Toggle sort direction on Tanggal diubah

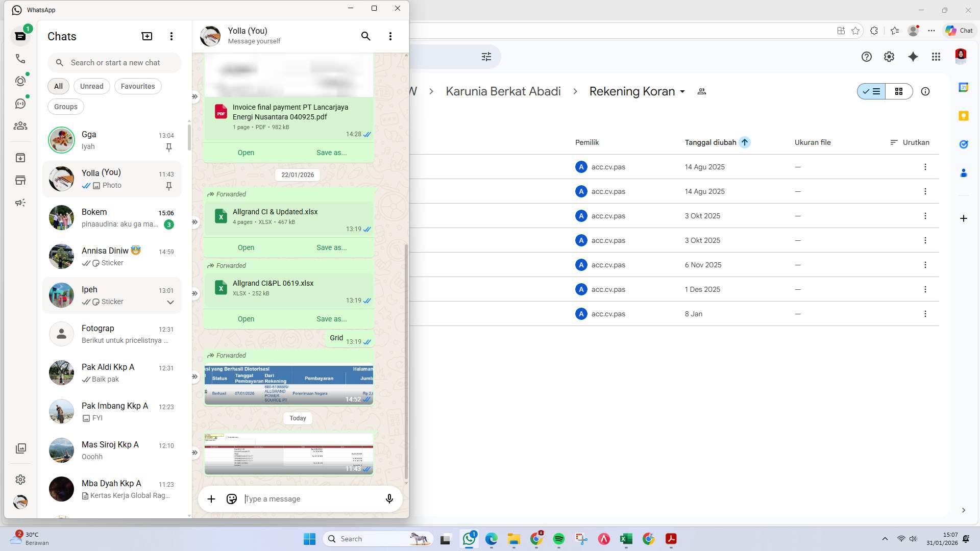click(x=745, y=142)
